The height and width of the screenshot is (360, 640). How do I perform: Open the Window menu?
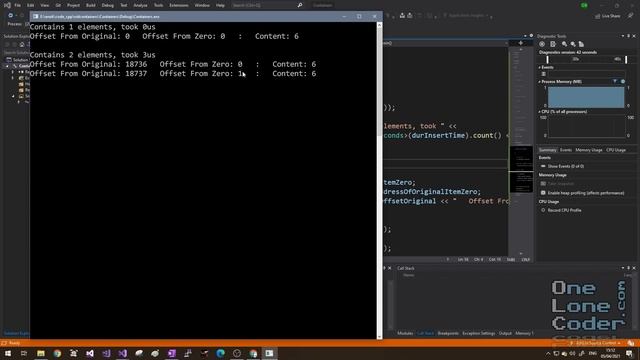pos(202,5)
